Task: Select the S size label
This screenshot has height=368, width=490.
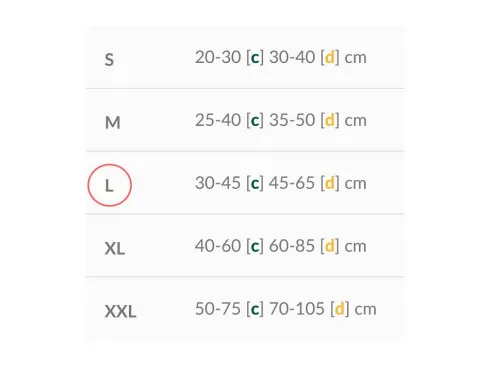Action: (109, 60)
